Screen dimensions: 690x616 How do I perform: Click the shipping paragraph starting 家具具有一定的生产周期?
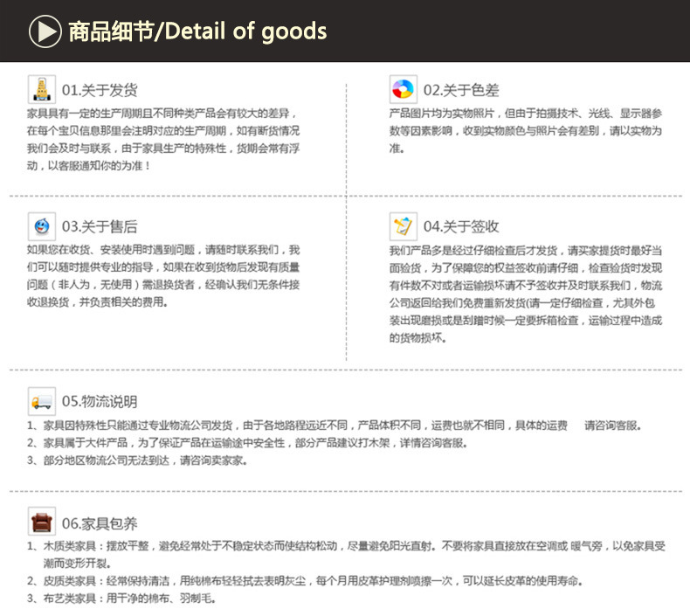[x=163, y=140]
